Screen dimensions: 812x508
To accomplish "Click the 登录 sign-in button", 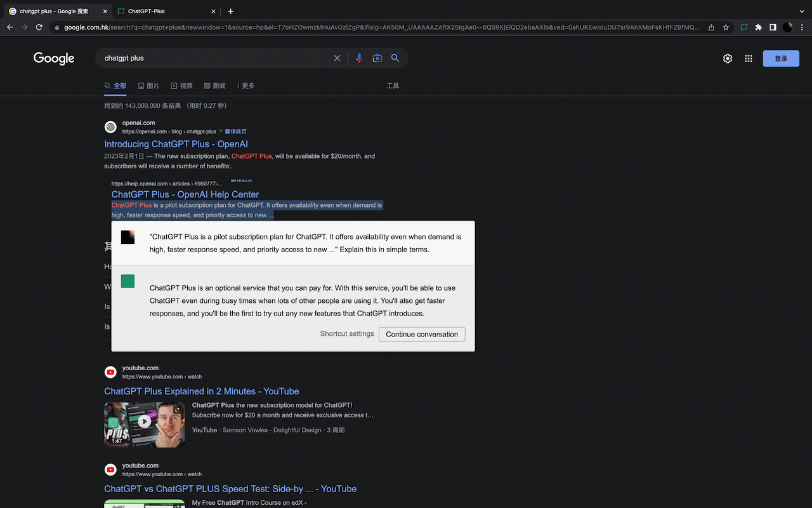I will pos(781,58).
